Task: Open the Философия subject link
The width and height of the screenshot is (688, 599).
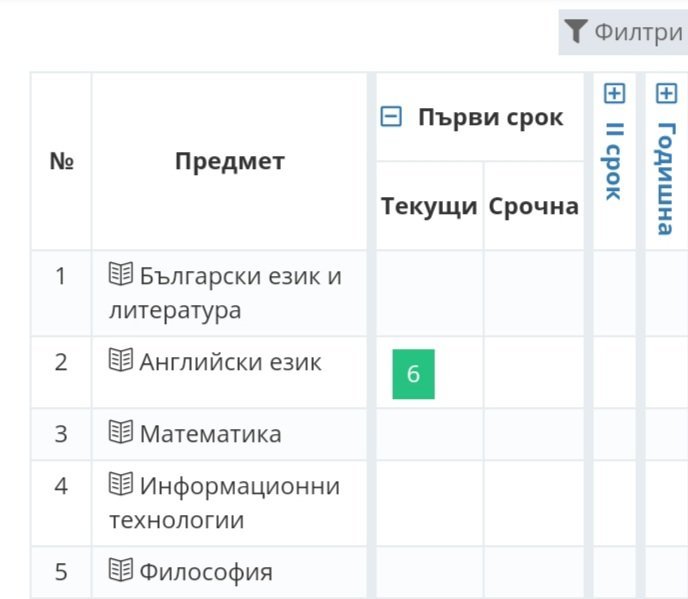Action: click(x=205, y=572)
